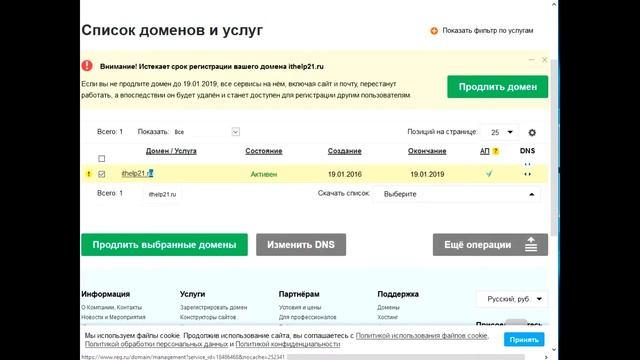Sort by Окончание column
This screenshot has height=360, width=640.
point(427,151)
